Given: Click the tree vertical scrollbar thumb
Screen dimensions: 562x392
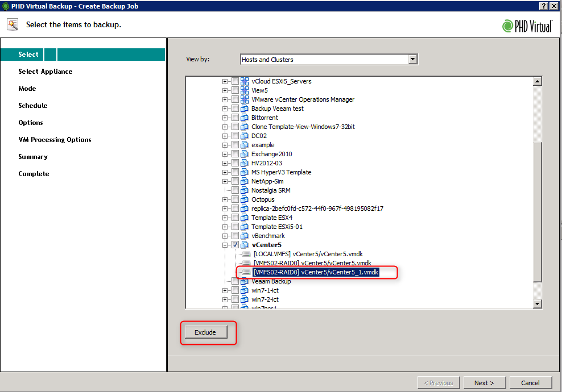Looking at the screenshot, I should [537, 212].
